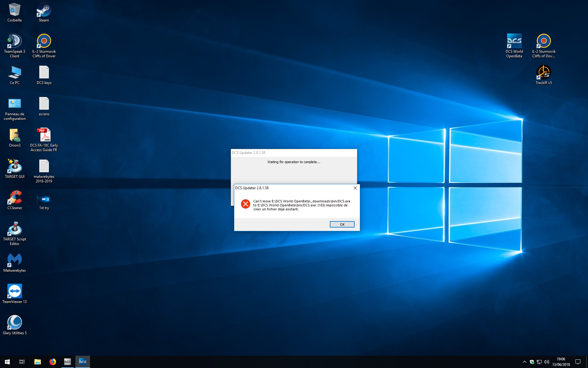Select the ecrans text file
The width and height of the screenshot is (588, 368).
click(44, 106)
